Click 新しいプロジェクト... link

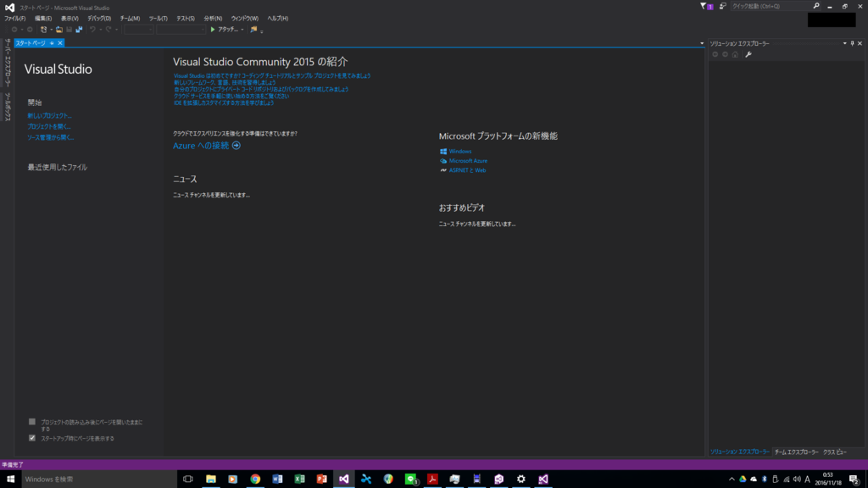[x=49, y=115]
